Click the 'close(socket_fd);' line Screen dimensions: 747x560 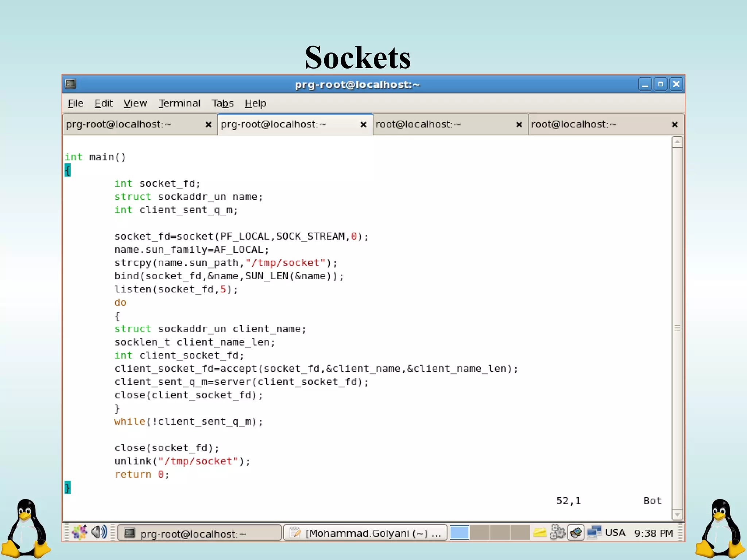(167, 448)
